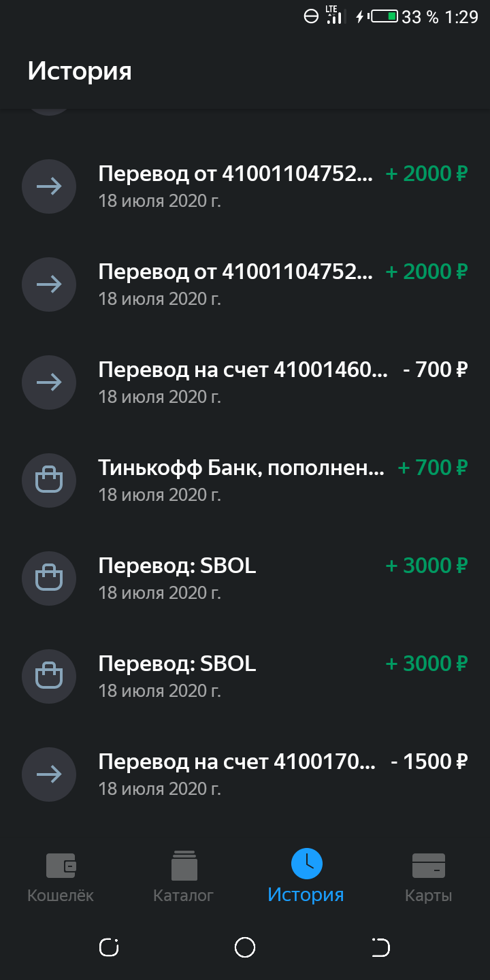Tap arrow icon beside -700 ₽ transfer
The height and width of the screenshot is (980, 490).
48,382
